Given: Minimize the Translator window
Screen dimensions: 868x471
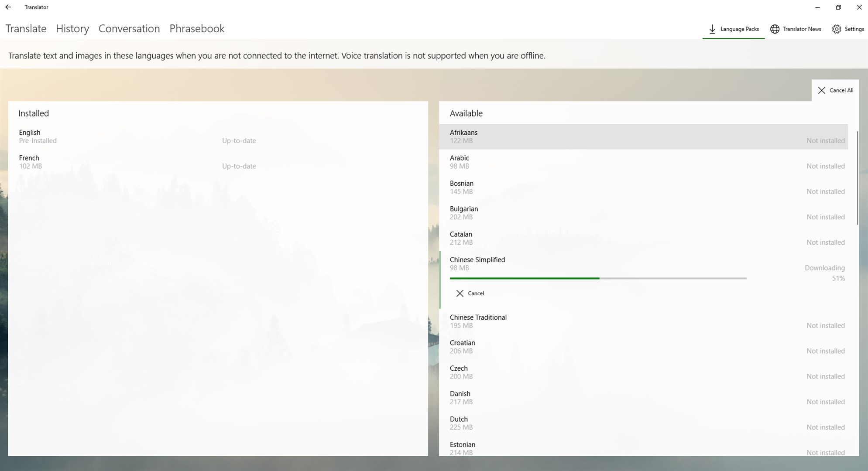Looking at the screenshot, I should click(x=817, y=7).
